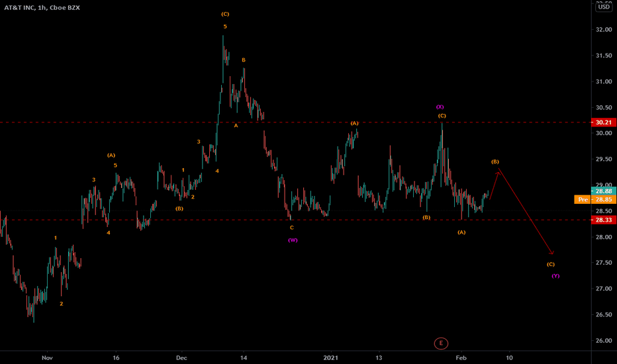Open the USD currency selector
The height and width of the screenshot is (364, 617).
(604, 7)
